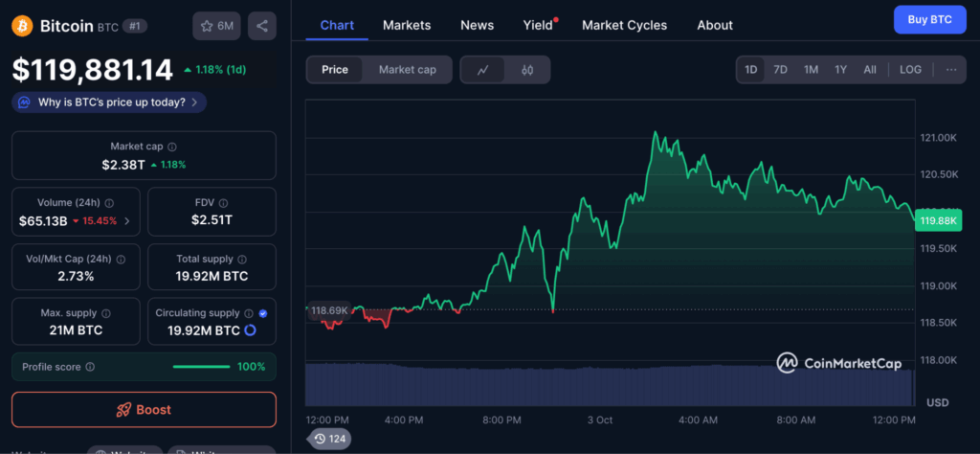Expand Volume (24h) details chevron
980x454 pixels.
[127, 221]
